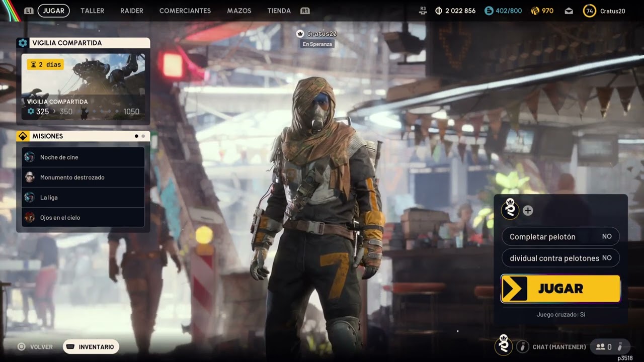
Task: Click the level 74 badge
Action: pos(590,11)
